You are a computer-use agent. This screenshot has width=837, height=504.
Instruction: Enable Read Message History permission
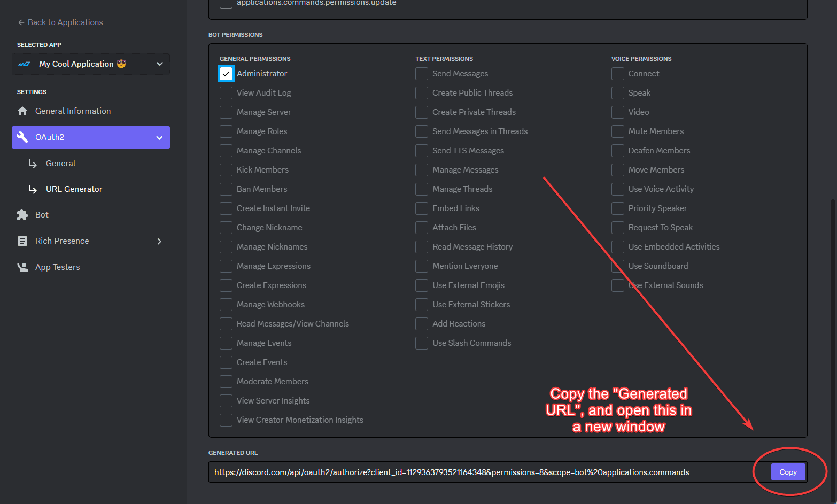(x=422, y=247)
